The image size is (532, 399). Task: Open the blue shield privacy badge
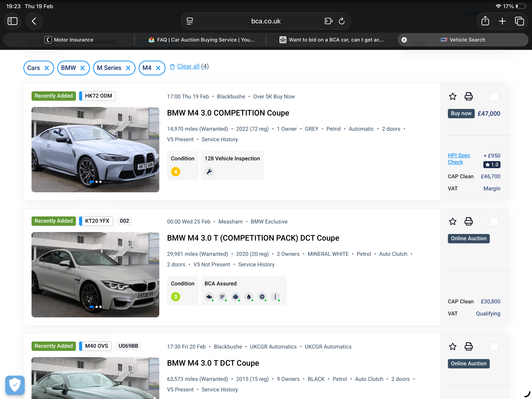coord(15,385)
